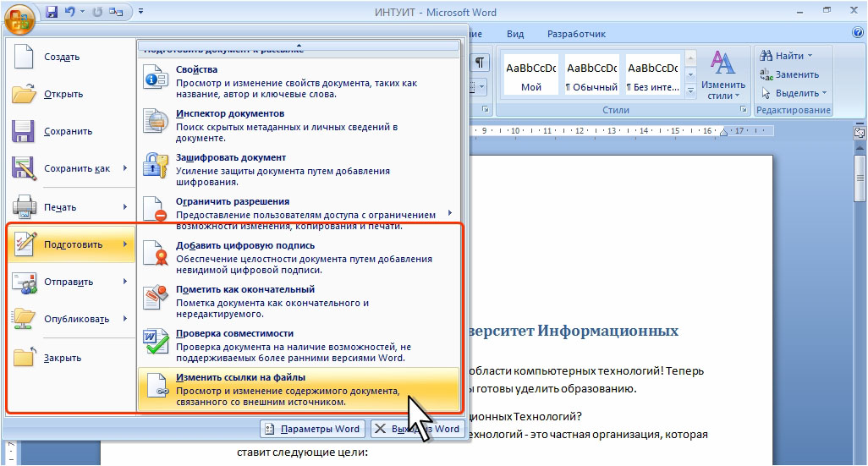Click the Параметры Word button
868x466 pixels.
[x=312, y=429]
